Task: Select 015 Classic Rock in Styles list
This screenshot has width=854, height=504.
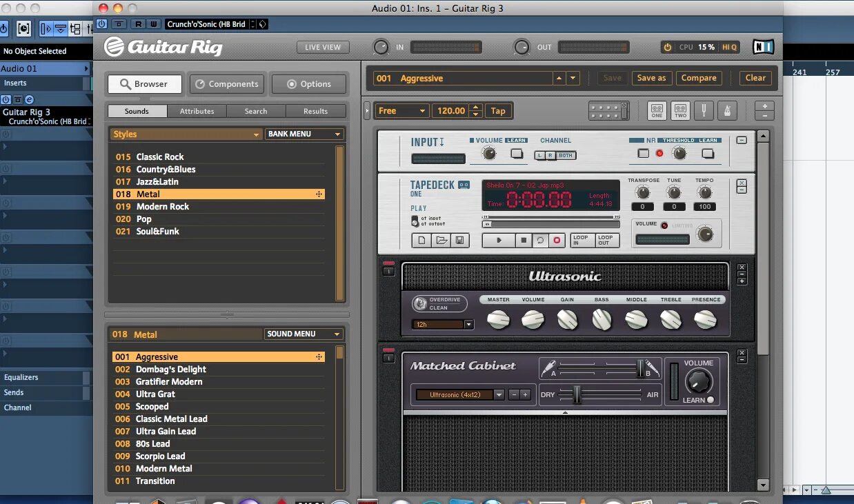Action: (x=219, y=157)
